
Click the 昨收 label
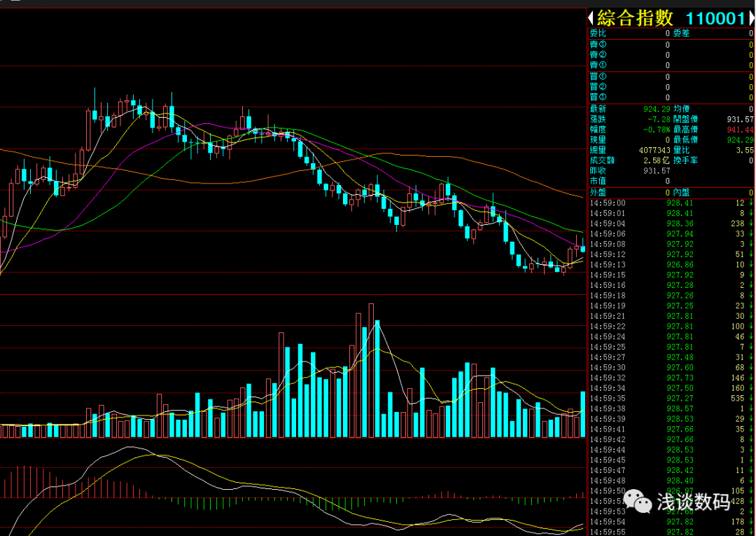click(598, 171)
